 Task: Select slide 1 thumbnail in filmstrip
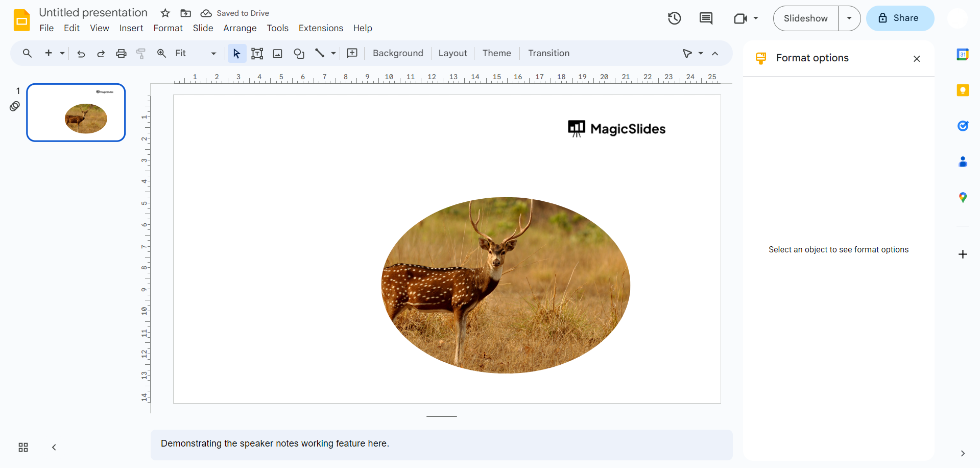point(76,112)
